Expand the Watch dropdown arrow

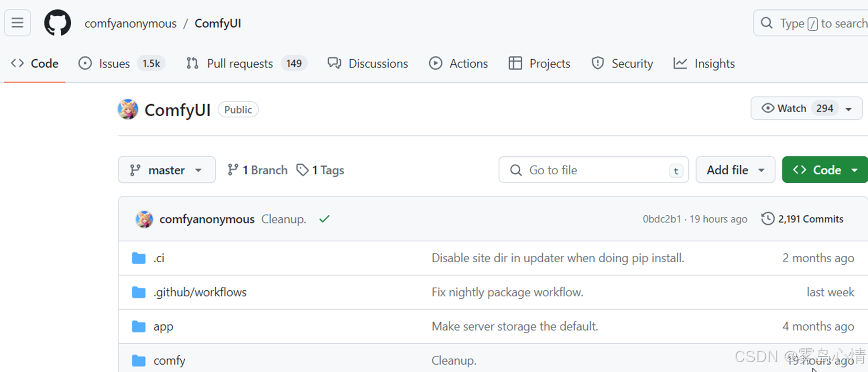(849, 109)
